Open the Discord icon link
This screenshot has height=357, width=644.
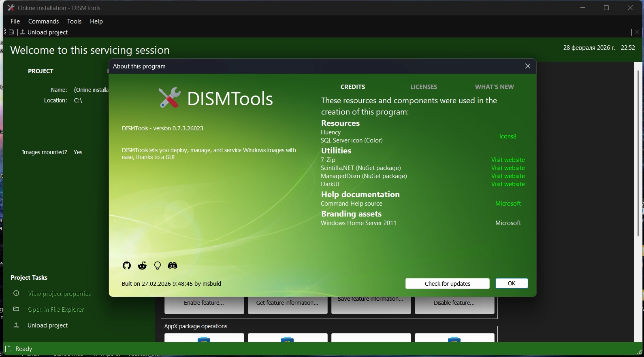click(x=173, y=266)
